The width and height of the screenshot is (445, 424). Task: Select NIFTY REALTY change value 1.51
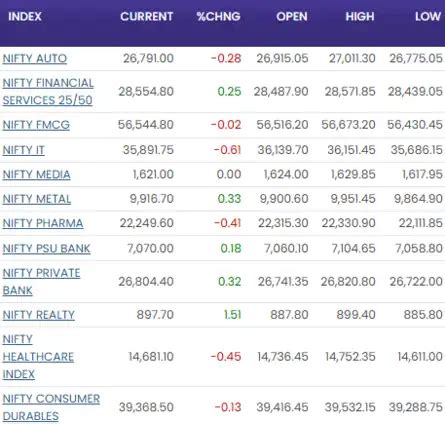[x=233, y=315]
